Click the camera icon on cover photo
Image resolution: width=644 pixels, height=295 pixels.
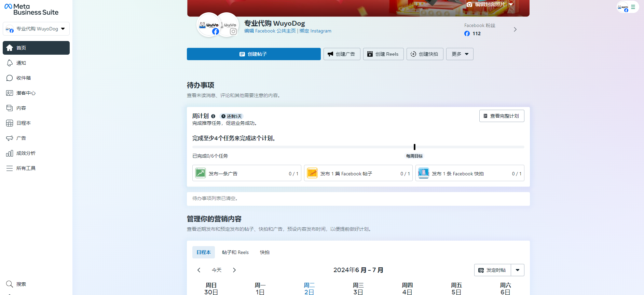coord(469,4)
